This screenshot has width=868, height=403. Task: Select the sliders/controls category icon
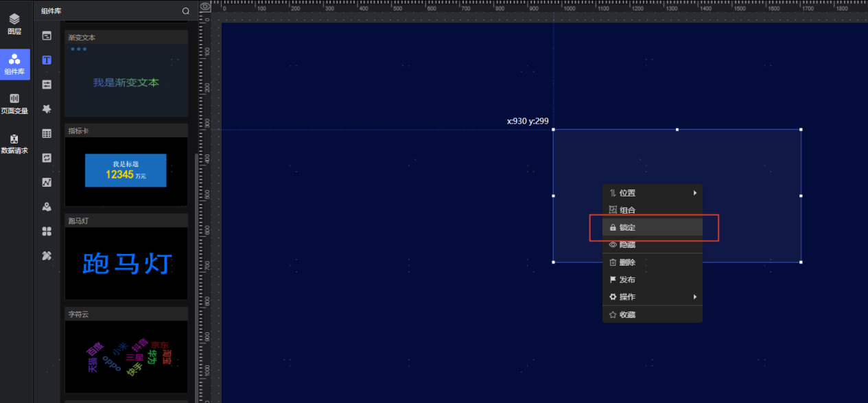(x=47, y=84)
